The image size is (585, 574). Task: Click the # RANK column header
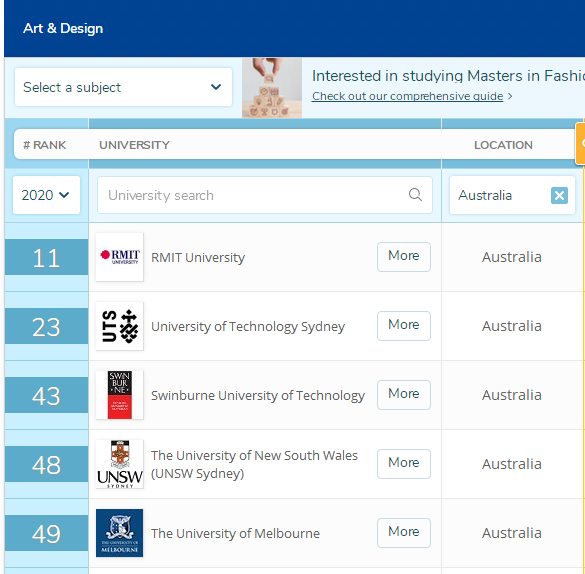(44, 145)
